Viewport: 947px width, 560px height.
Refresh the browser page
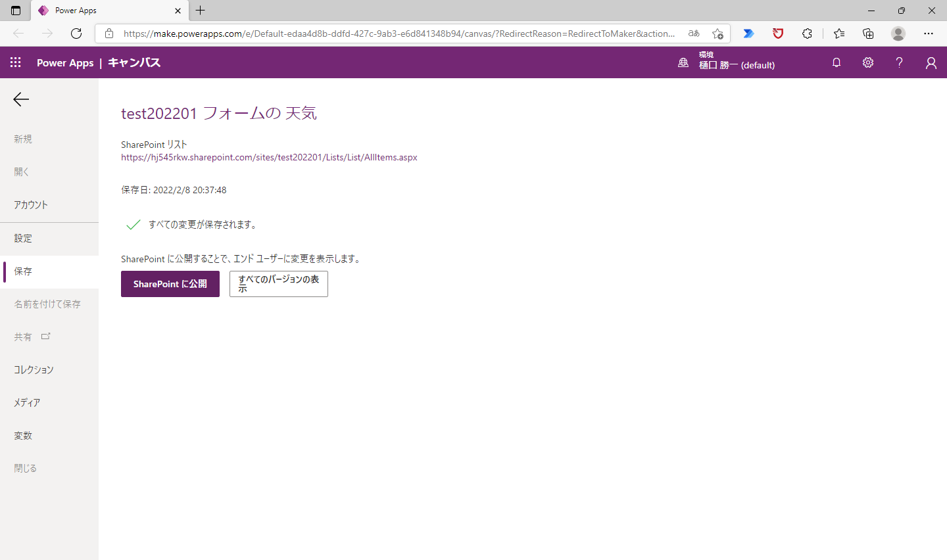point(76,34)
